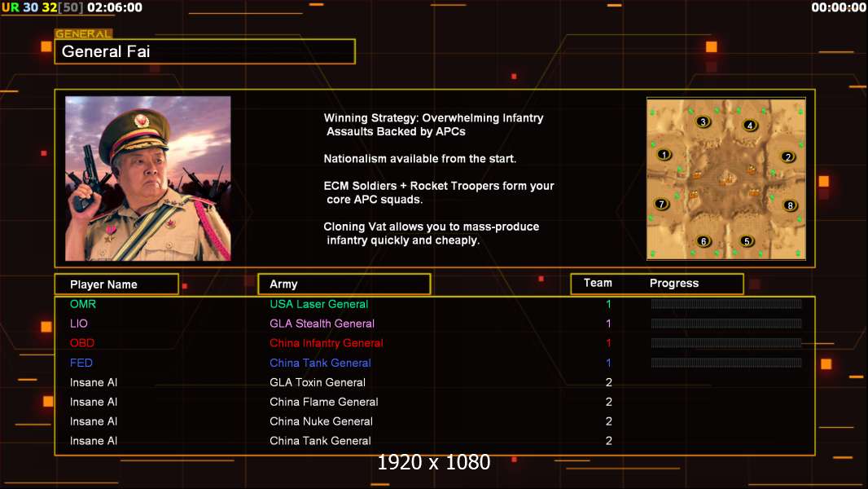Click the Team column header label

pos(598,283)
